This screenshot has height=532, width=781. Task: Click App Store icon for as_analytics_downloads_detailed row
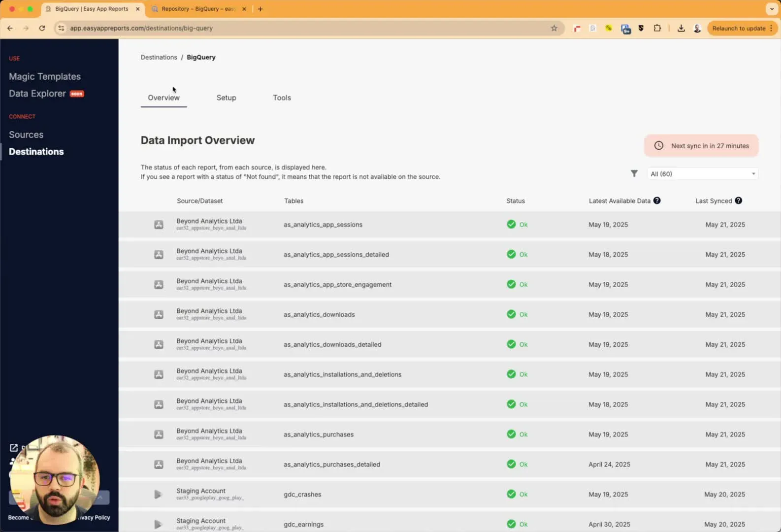pos(159,344)
